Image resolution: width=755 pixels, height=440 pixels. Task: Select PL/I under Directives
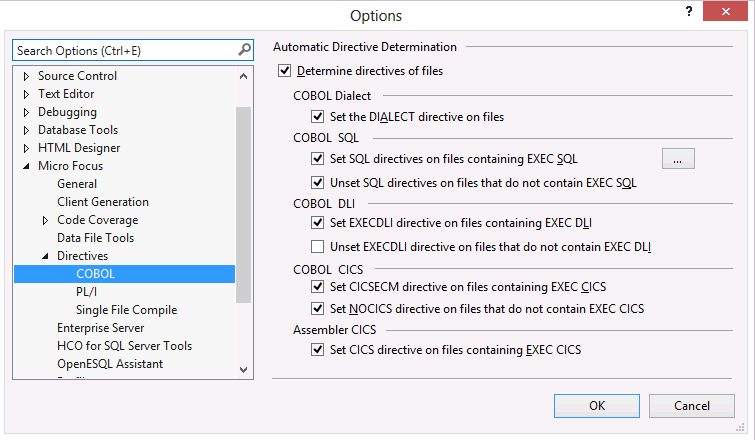coord(89,292)
